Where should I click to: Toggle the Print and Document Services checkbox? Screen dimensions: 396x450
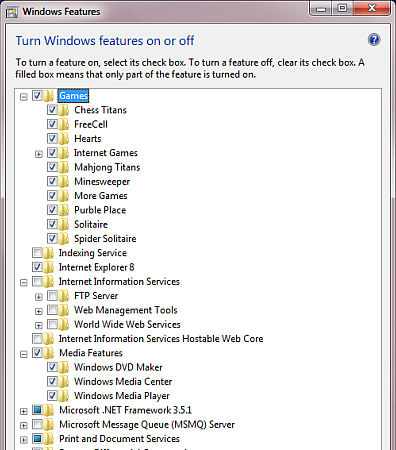point(37,438)
